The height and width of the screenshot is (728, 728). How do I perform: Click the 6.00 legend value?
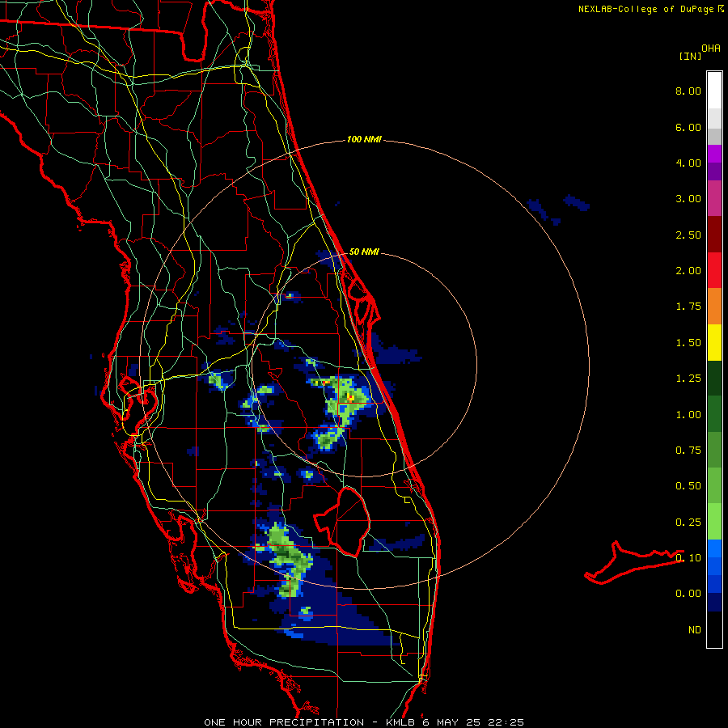[688, 127]
